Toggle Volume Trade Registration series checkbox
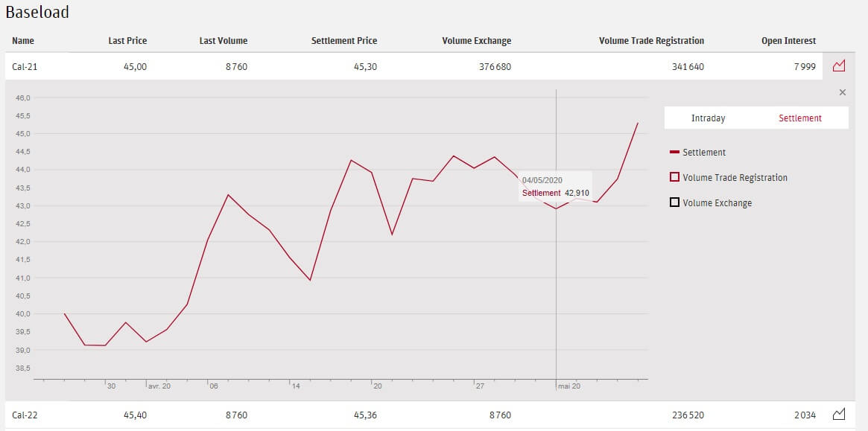The height and width of the screenshot is (431, 868). point(675,177)
